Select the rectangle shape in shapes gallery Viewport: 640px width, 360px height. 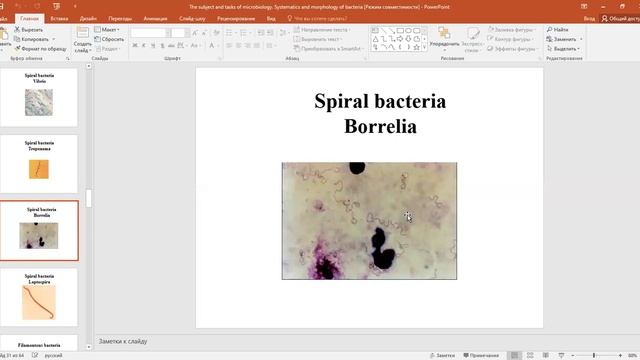coord(400,31)
